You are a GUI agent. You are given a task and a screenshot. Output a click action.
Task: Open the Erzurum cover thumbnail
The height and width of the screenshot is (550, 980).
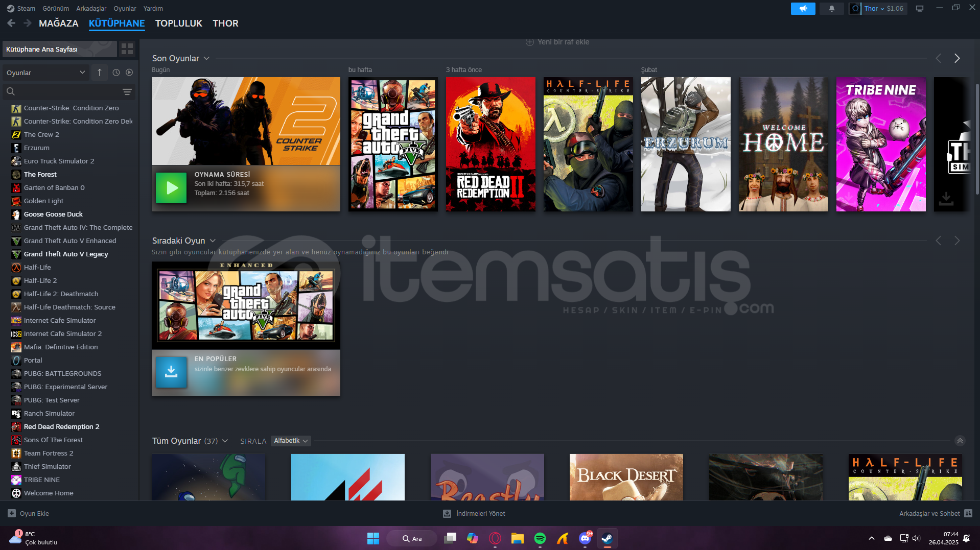686,144
